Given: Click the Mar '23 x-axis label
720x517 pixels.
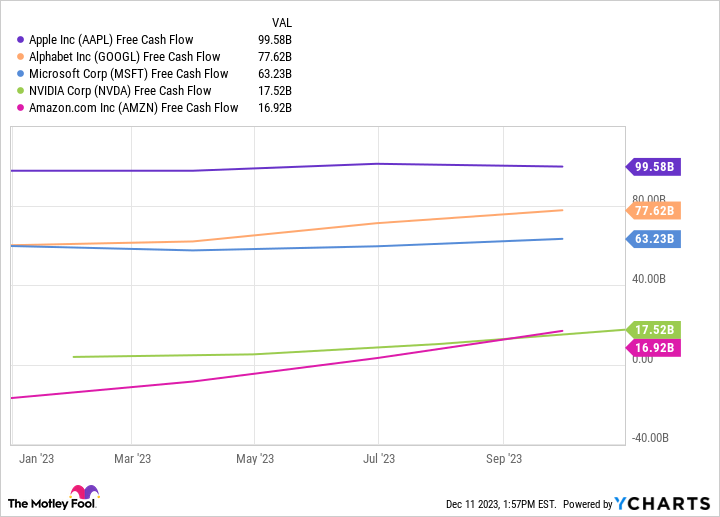Looking at the screenshot, I should pyautogui.click(x=132, y=459).
